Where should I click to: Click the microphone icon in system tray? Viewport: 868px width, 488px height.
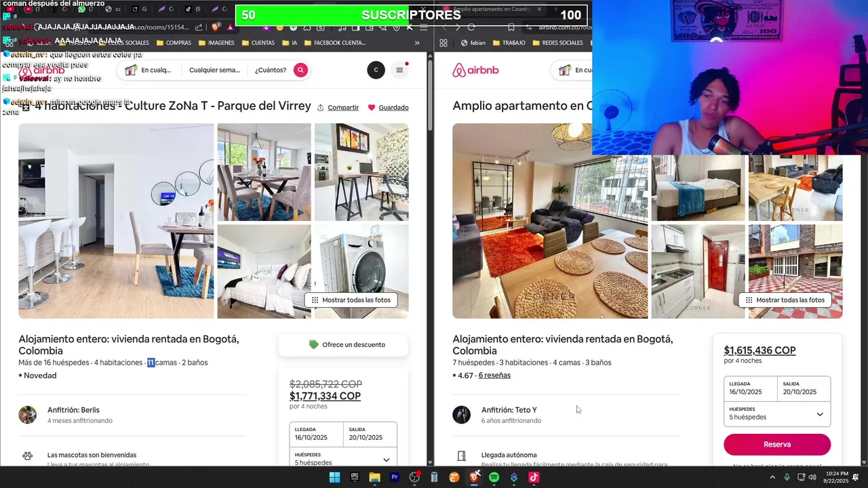787,477
